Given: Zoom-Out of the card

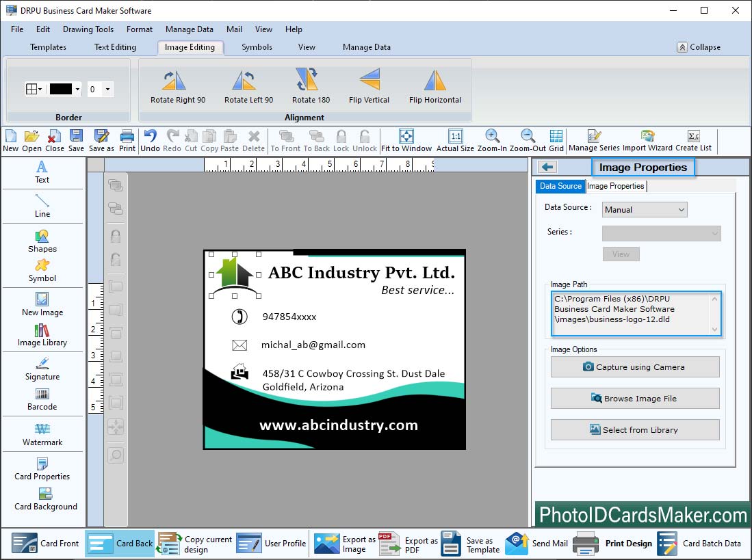Looking at the screenshot, I should pyautogui.click(x=528, y=141).
